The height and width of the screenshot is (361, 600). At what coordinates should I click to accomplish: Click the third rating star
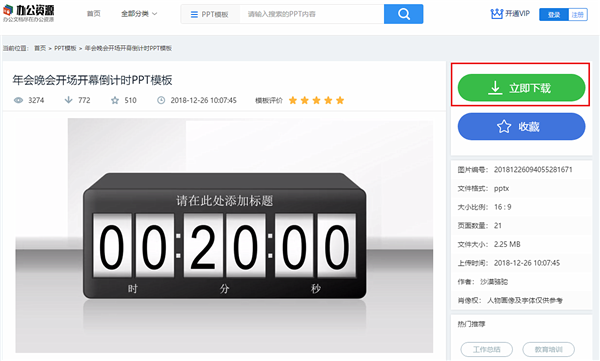(x=316, y=100)
